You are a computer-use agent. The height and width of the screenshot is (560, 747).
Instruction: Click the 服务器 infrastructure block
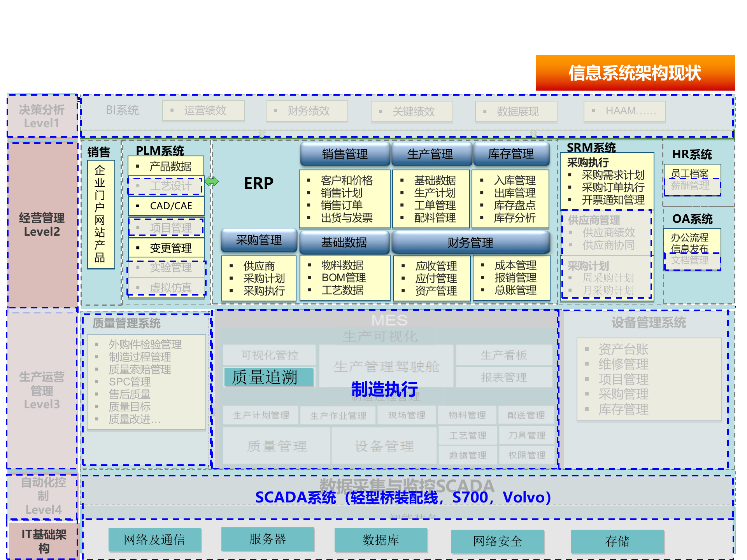pyautogui.click(x=268, y=539)
